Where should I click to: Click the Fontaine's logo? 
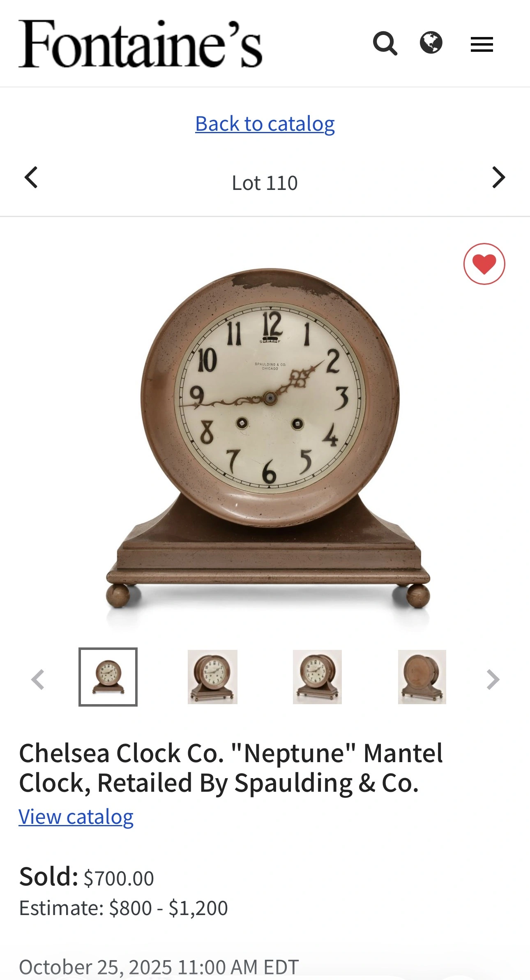click(x=141, y=44)
